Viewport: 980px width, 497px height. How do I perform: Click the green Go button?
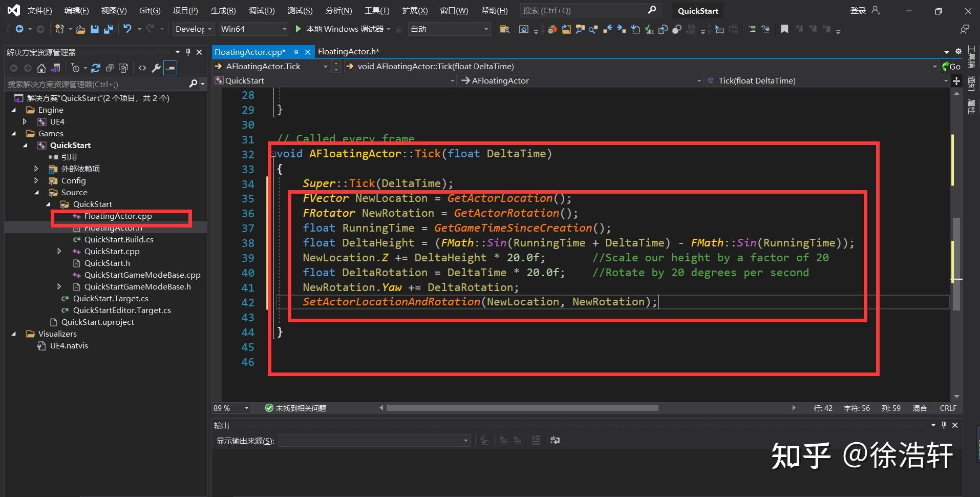coord(951,66)
